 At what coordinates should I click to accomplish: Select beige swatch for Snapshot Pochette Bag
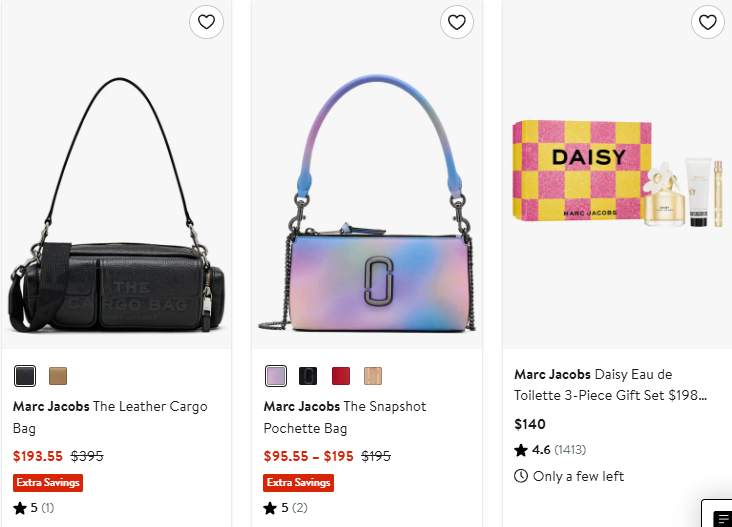(373, 376)
